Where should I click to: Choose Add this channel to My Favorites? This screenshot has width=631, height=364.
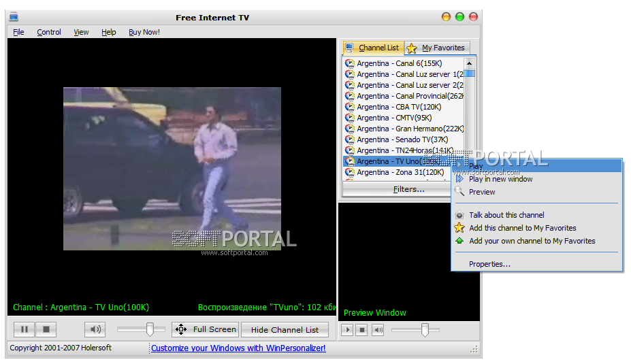(x=537, y=228)
